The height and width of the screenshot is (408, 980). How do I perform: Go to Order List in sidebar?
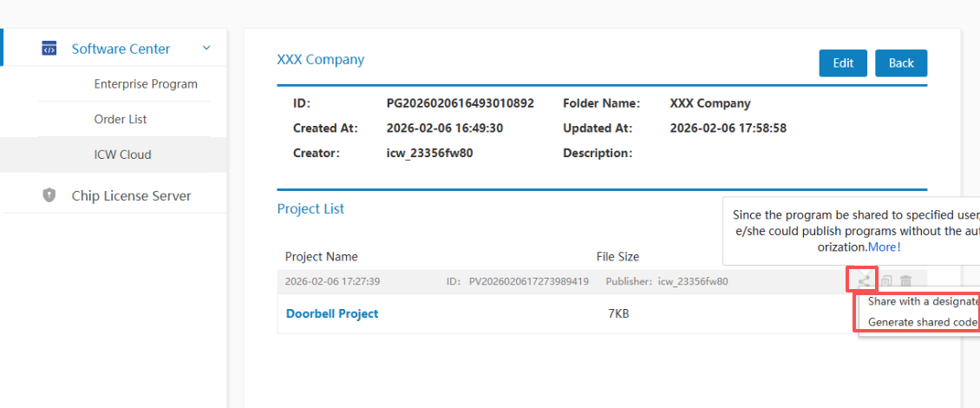click(121, 119)
